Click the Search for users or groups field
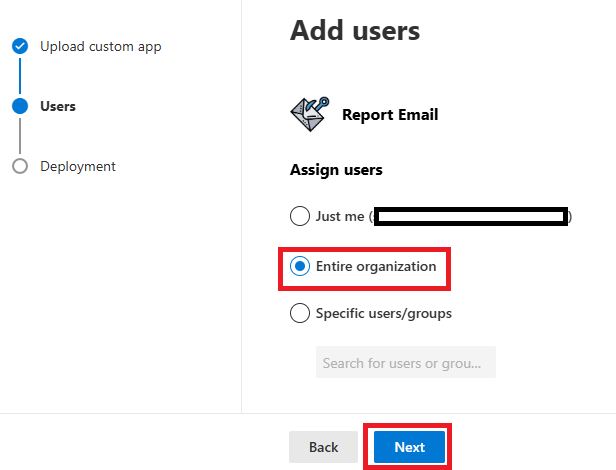This screenshot has width=616, height=470. [405, 362]
